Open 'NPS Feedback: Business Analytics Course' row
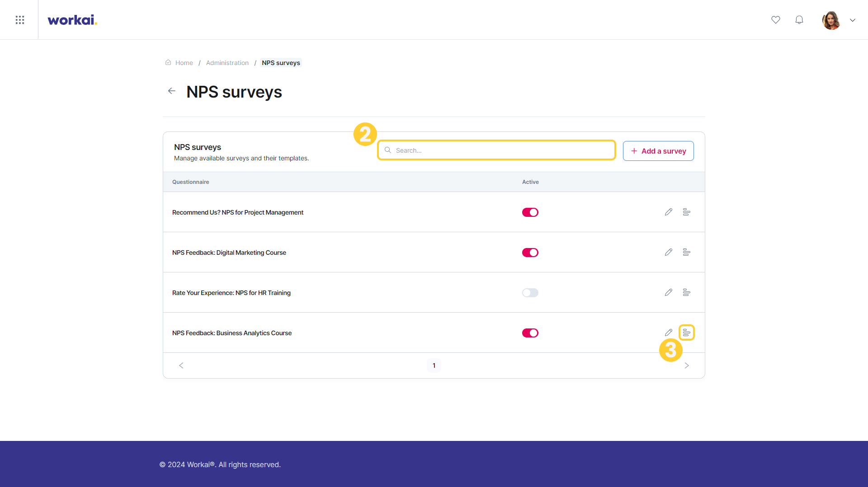The width and height of the screenshot is (868, 487). [x=434, y=332]
